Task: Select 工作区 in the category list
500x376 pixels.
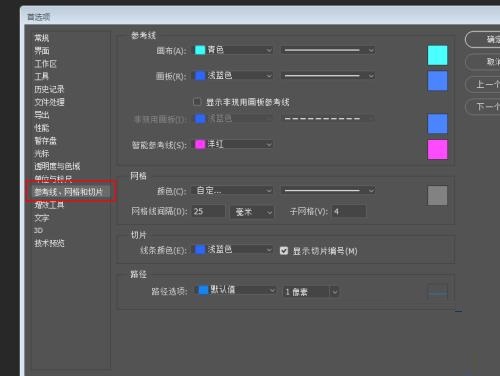Action: point(45,64)
